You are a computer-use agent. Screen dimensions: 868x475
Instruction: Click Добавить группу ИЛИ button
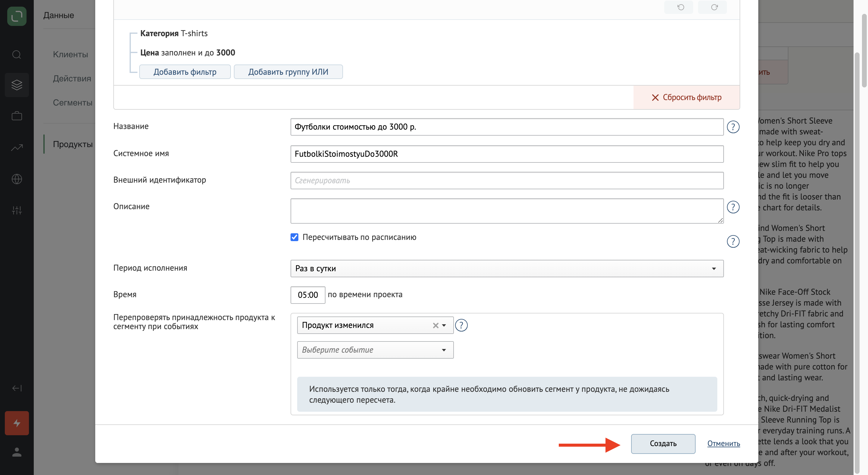pos(288,72)
